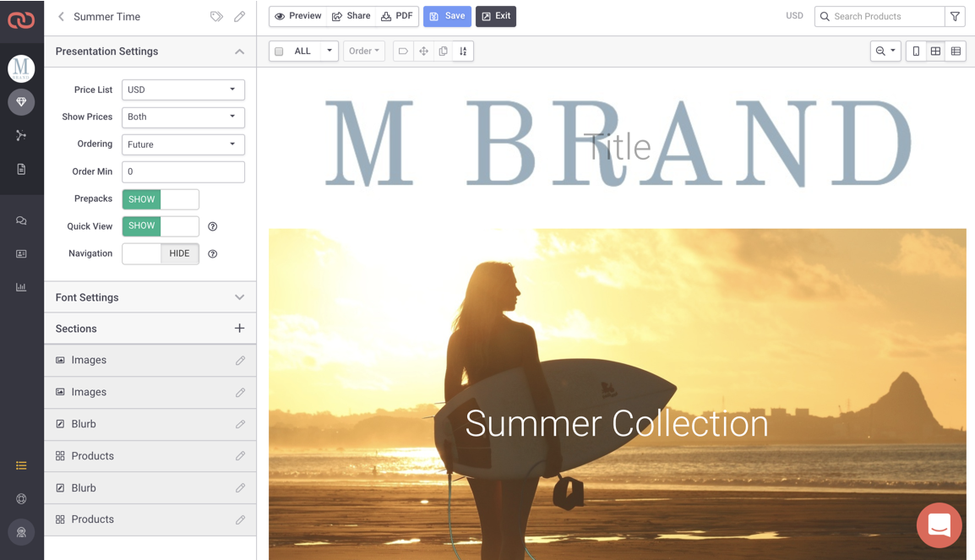Select the second Images section row

[150, 392]
